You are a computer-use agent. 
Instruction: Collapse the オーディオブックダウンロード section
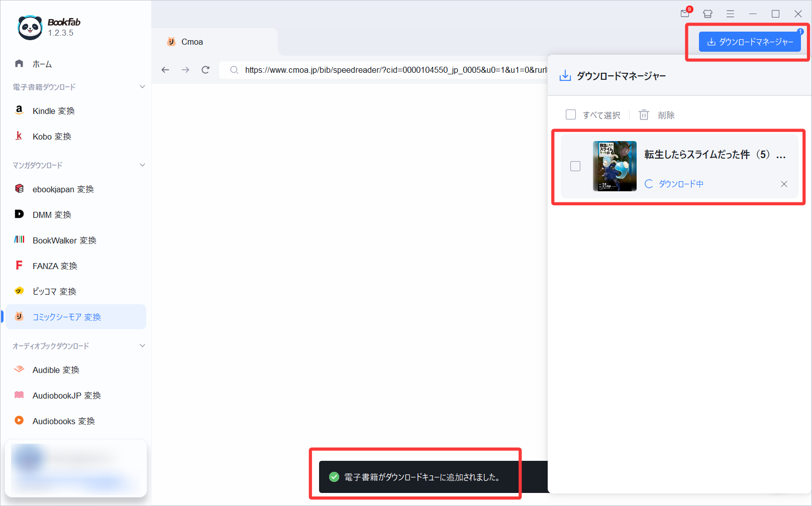tap(142, 345)
